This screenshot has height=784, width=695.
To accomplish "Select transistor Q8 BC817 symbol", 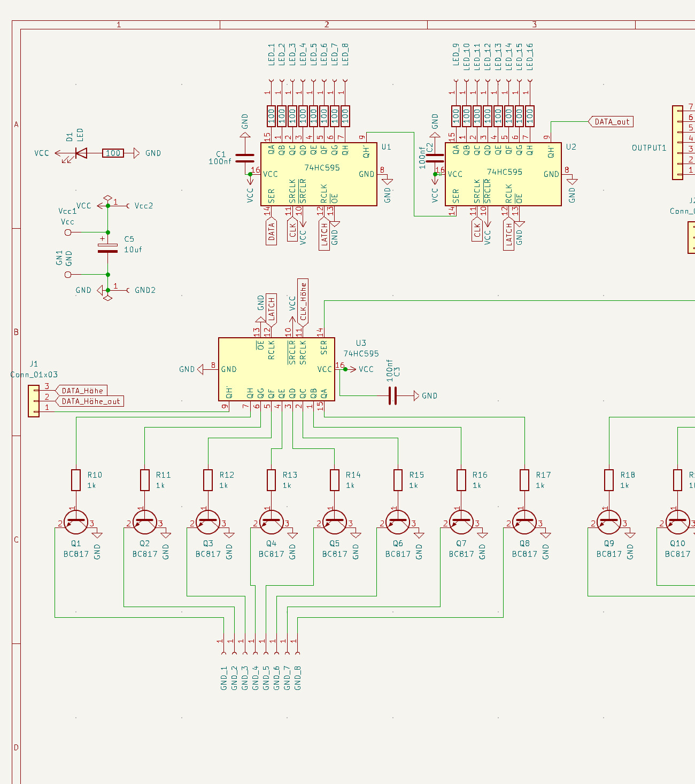I will tap(524, 522).
